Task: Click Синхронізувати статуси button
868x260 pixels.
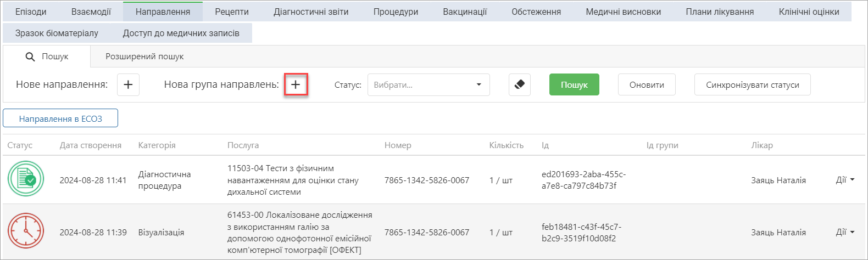Action: point(752,85)
